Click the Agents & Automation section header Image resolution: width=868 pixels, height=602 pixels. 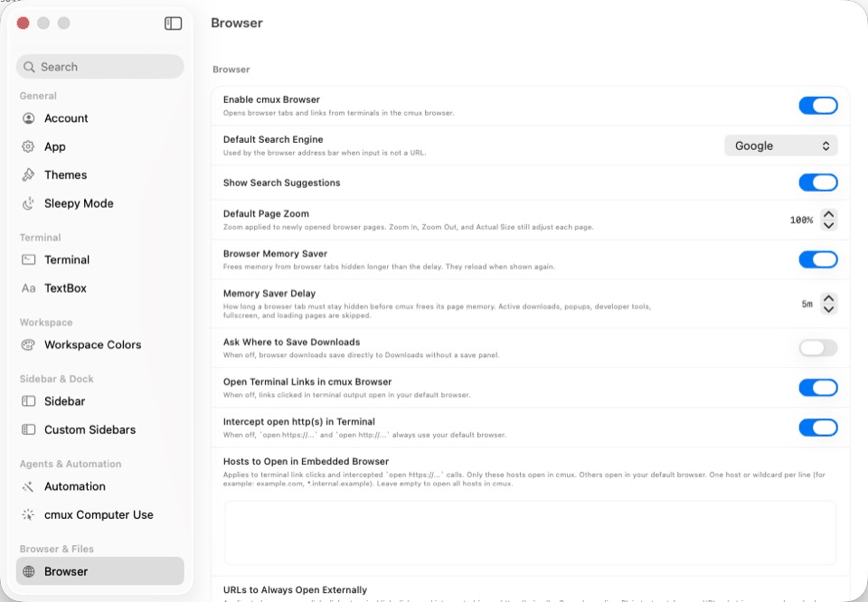click(71, 464)
